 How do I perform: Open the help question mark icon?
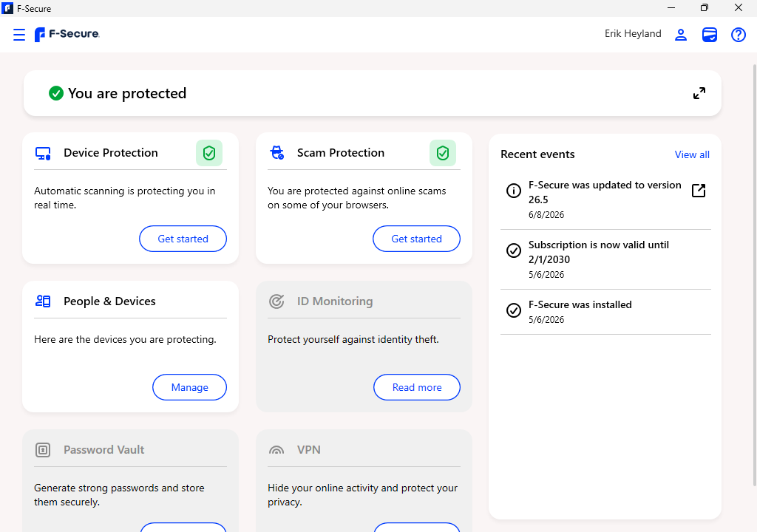pyautogui.click(x=739, y=35)
